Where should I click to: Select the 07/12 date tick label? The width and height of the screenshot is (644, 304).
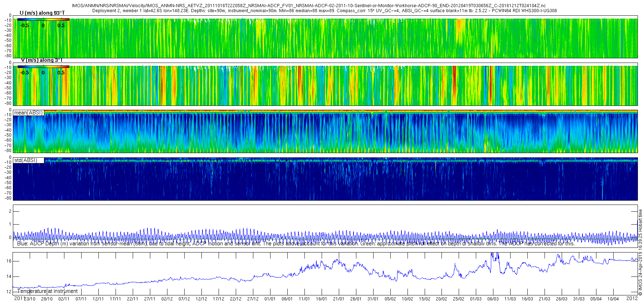(184, 299)
